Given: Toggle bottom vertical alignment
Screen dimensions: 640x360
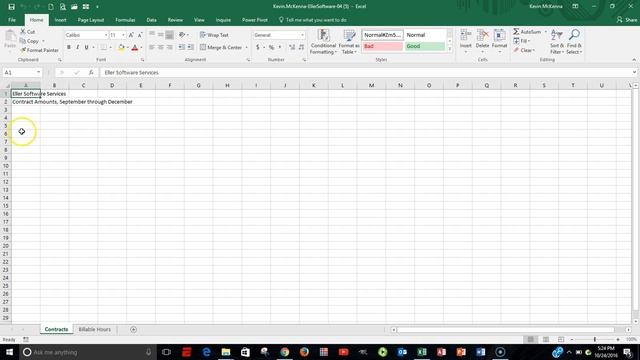Looking at the screenshot, I should click(x=170, y=35).
